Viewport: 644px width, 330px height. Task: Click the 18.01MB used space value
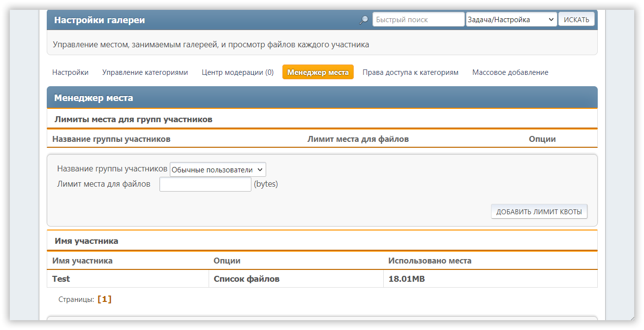tap(406, 279)
